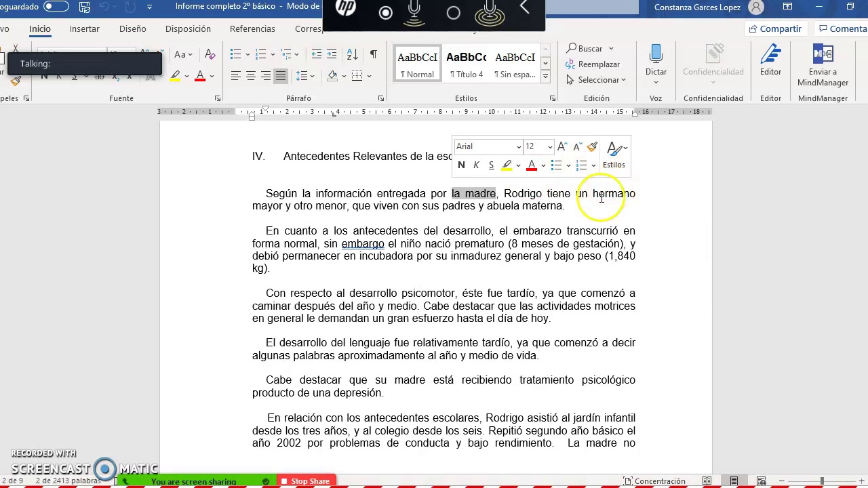Image resolution: width=868 pixels, height=488 pixels.
Task: Click the user account avatar
Action: (756, 7)
